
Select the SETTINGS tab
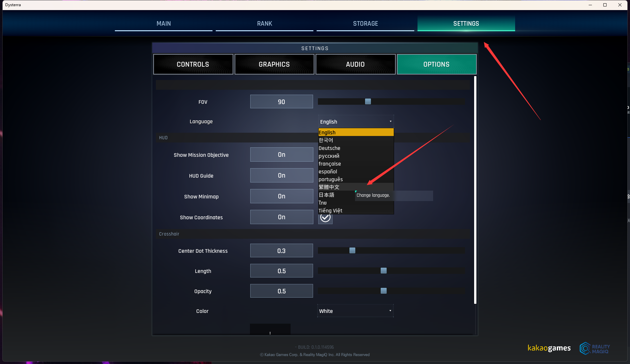(466, 23)
